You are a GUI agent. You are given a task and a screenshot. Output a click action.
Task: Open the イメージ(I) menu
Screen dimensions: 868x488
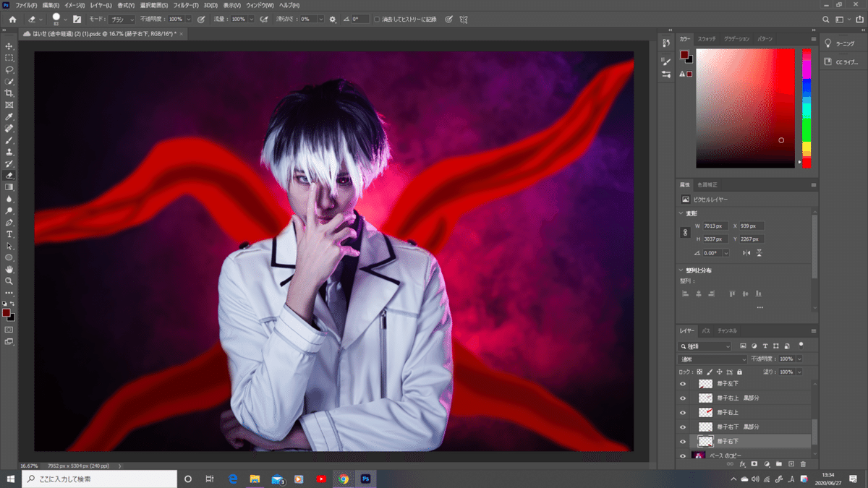coord(75,5)
